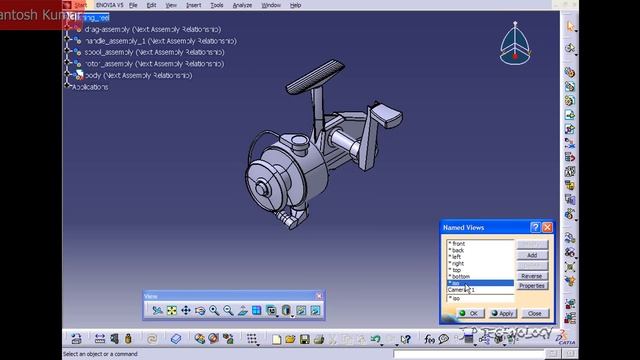640x360 pixels.
Task: Click the Zoom In magnifier icon
Action: click(214, 311)
